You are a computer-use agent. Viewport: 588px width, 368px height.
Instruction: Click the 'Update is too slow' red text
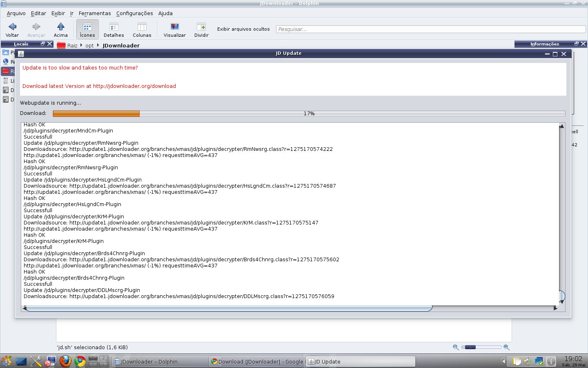[x=80, y=68]
